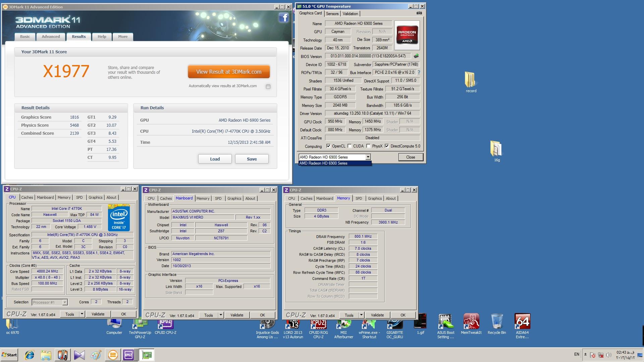Click the Close button in GPU-Z
The width and height of the screenshot is (644, 362).
(x=411, y=157)
